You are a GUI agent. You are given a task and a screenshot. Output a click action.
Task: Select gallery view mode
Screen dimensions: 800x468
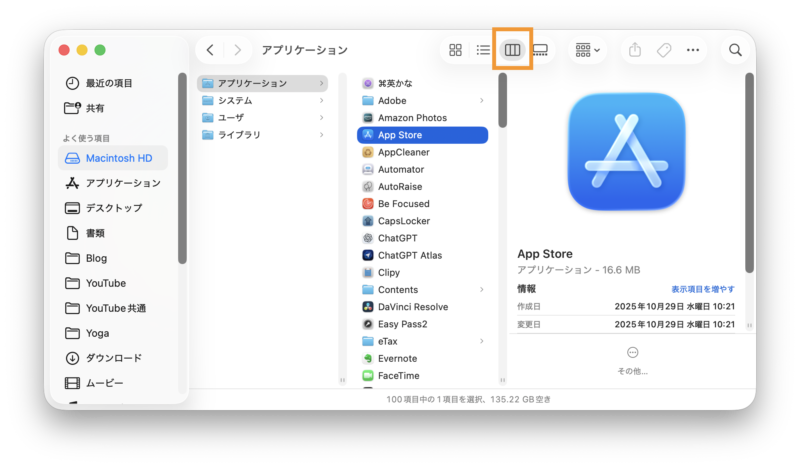(540, 50)
